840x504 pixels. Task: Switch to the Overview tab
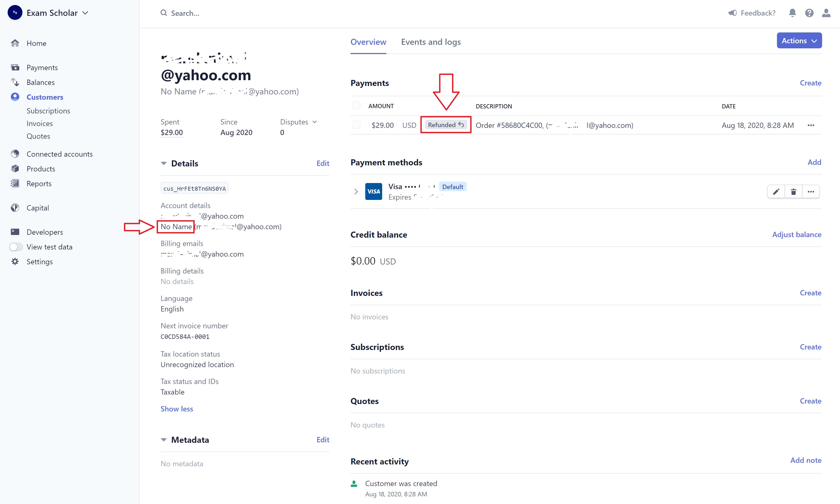(368, 42)
